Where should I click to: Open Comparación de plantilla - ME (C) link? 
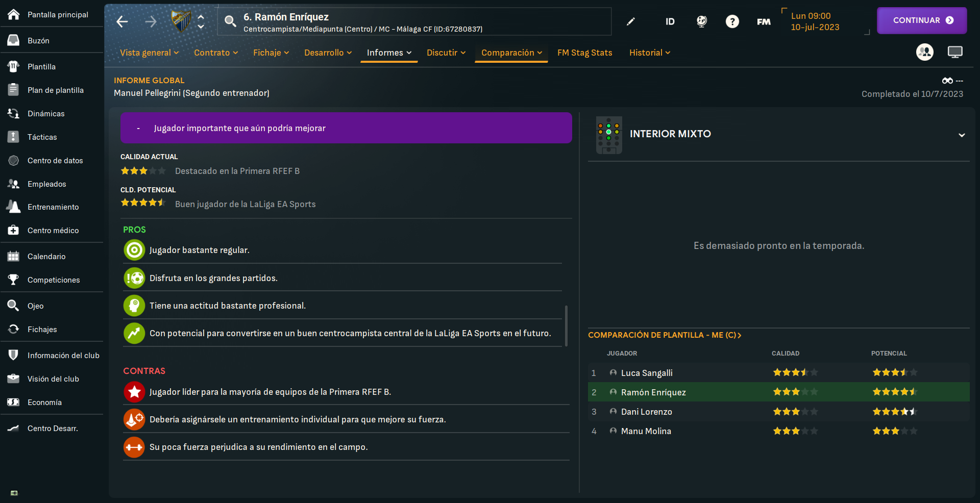(x=665, y=335)
